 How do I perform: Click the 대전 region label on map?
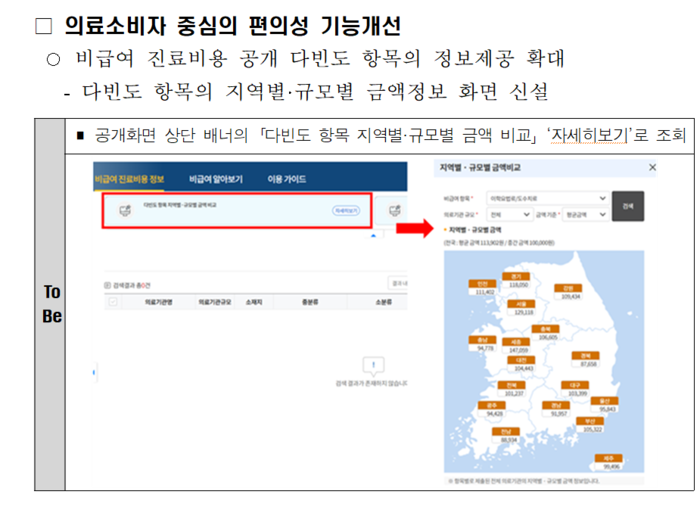pyautogui.click(x=521, y=360)
